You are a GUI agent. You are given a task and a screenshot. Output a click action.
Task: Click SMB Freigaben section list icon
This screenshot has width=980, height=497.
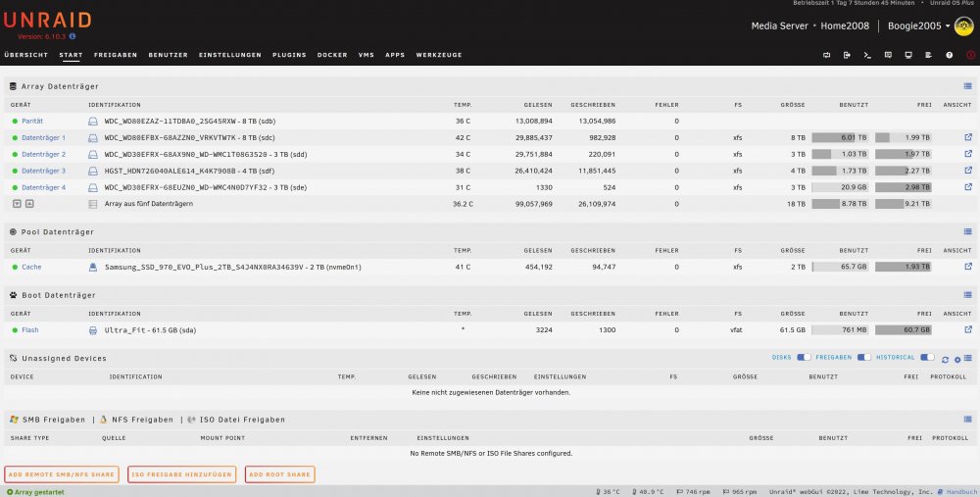click(x=967, y=420)
